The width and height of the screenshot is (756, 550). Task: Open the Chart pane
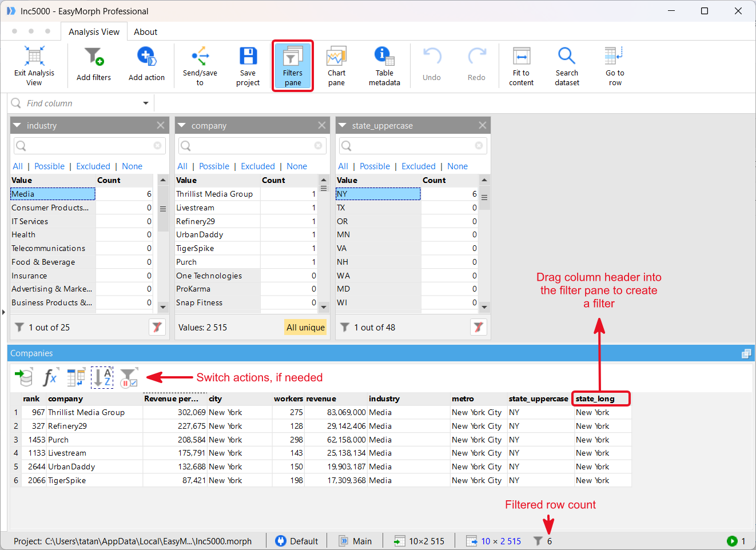point(336,56)
